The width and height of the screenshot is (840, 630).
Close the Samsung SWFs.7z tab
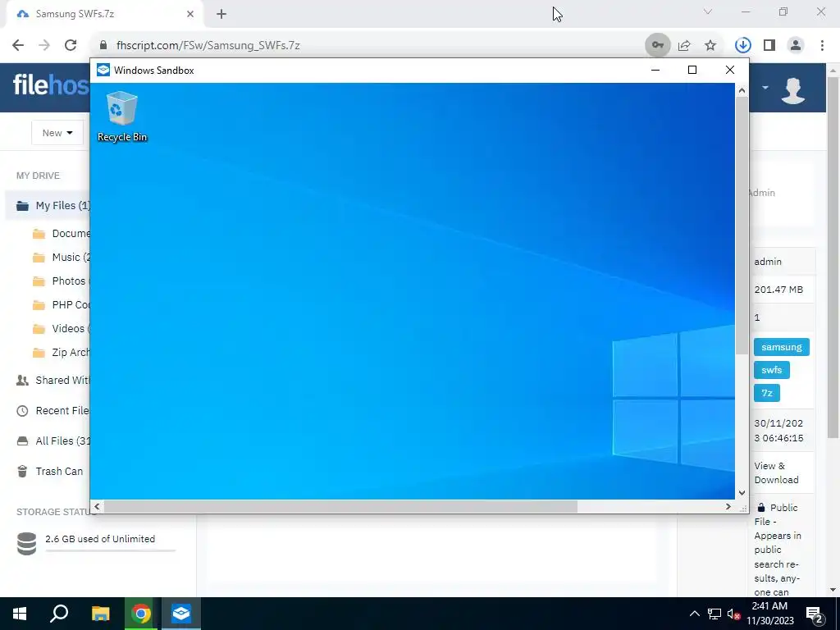[x=190, y=14]
